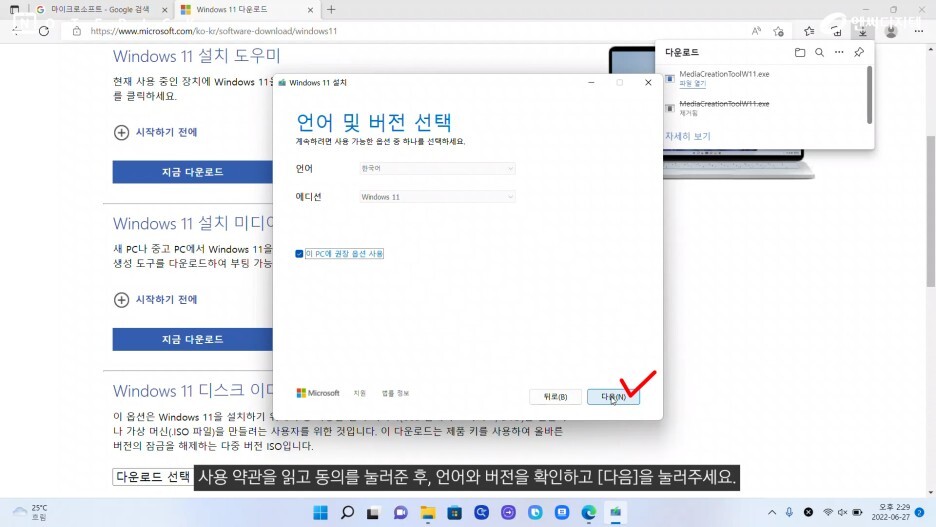This screenshot has width=936, height=527.
Task: Expand 시작하기 전에 under 설치 미디어 section
Action: tap(121, 300)
